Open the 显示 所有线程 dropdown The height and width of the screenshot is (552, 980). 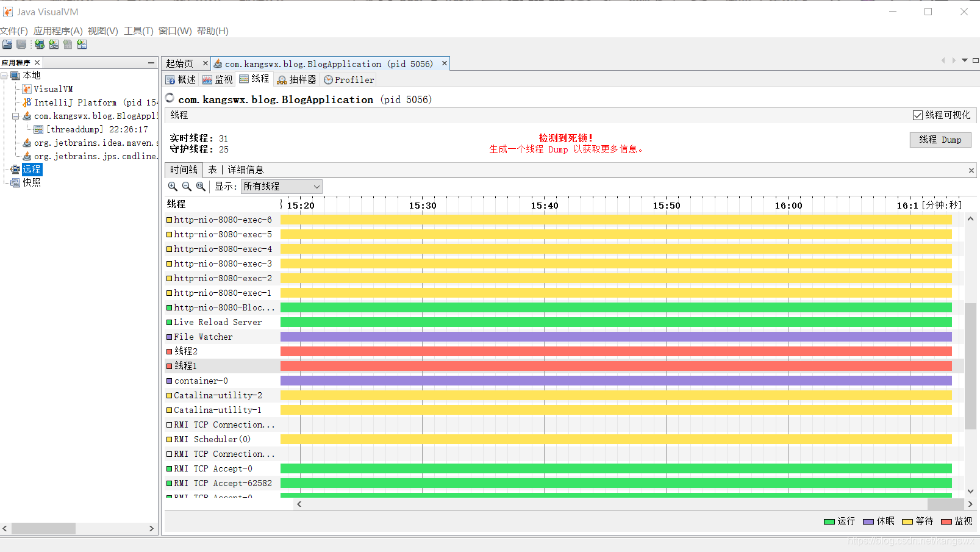click(281, 187)
